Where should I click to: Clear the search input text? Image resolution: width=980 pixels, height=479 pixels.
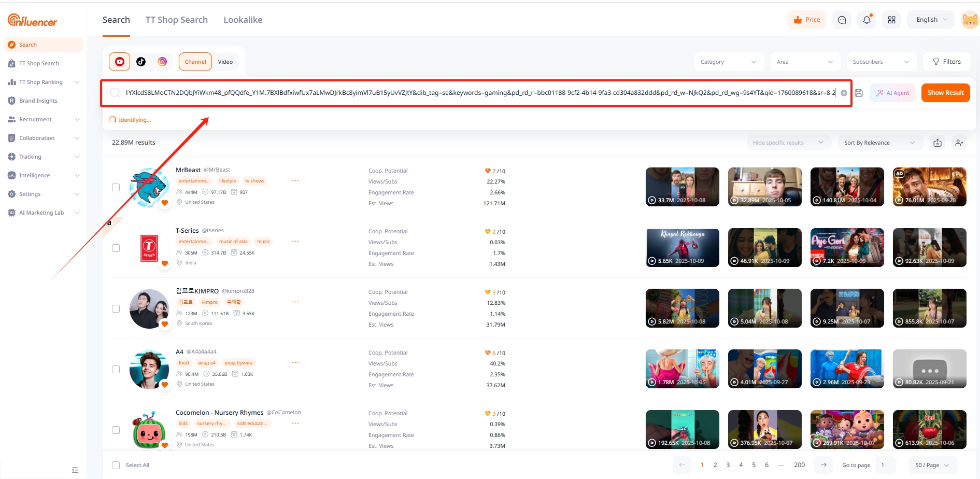pos(844,93)
